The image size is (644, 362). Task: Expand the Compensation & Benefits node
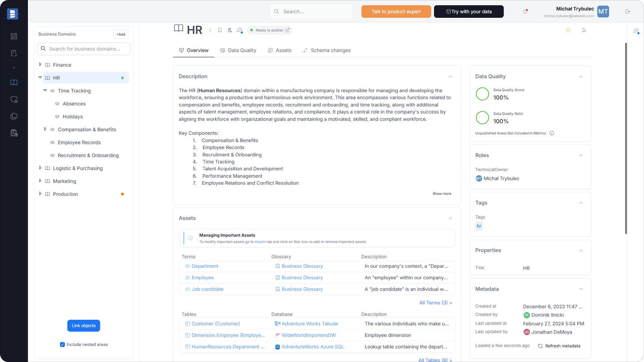tap(45, 129)
